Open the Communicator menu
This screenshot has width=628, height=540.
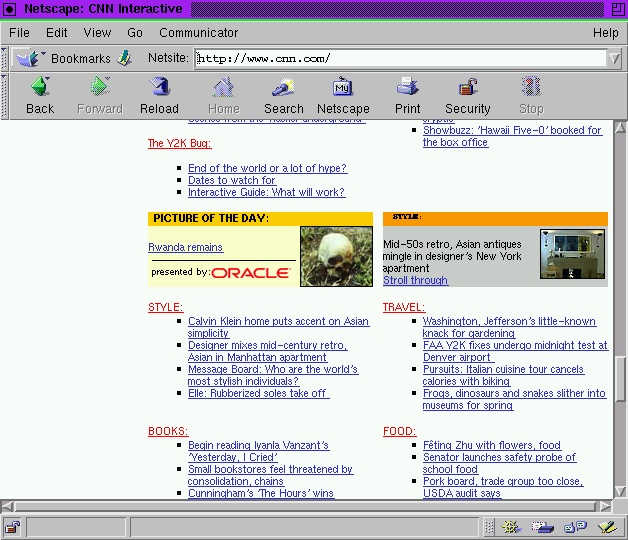199,32
